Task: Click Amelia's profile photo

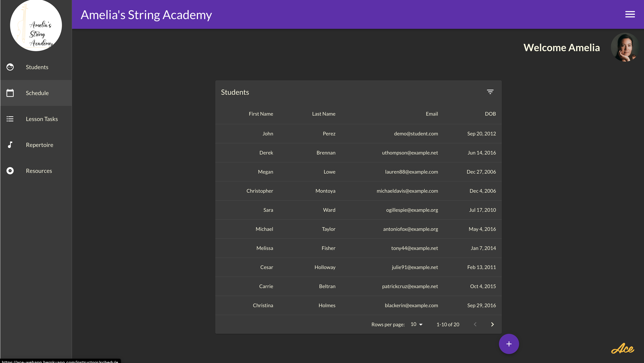Action: tap(625, 47)
